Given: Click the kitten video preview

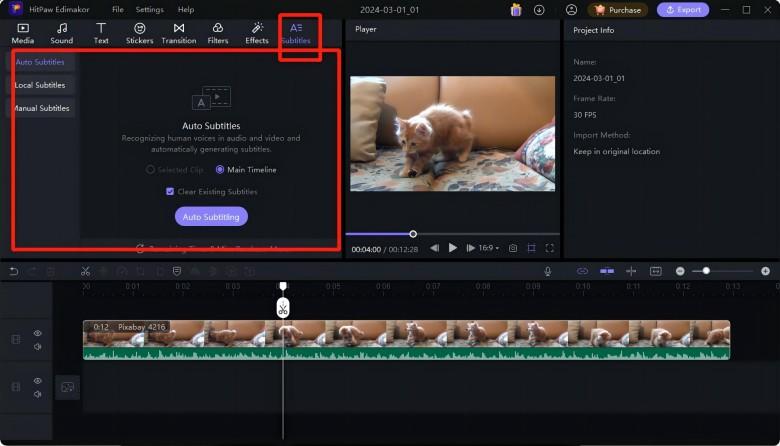Looking at the screenshot, I should [453, 133].
